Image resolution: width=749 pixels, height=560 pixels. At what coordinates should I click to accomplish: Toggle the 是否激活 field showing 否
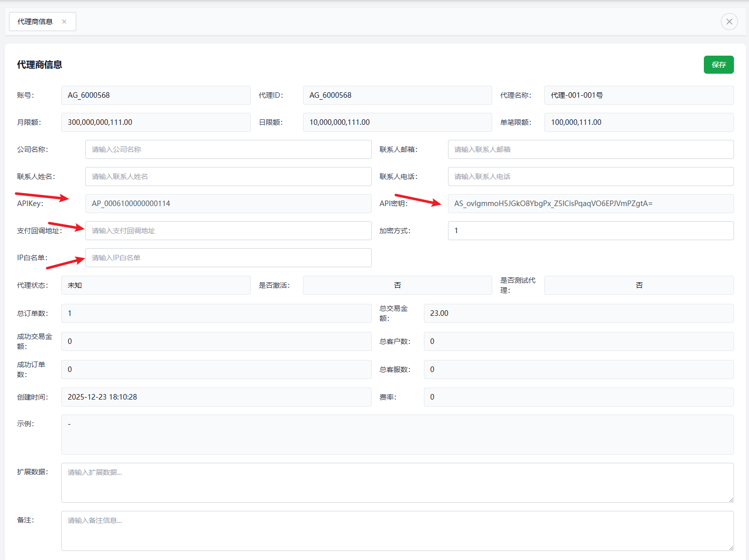coord(397,285)
